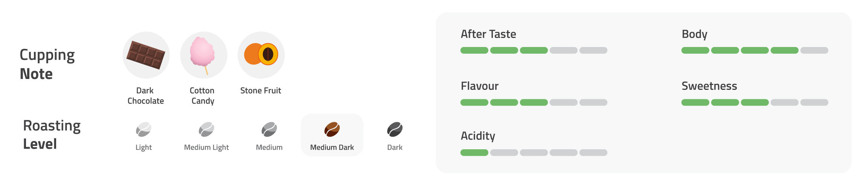868x185 pixels.
Task: Click the Cotton Candy icon
Action: 203,54
